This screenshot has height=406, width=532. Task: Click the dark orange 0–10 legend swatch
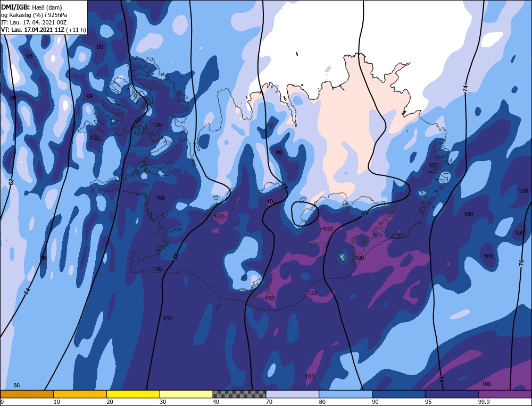(27, 394)
